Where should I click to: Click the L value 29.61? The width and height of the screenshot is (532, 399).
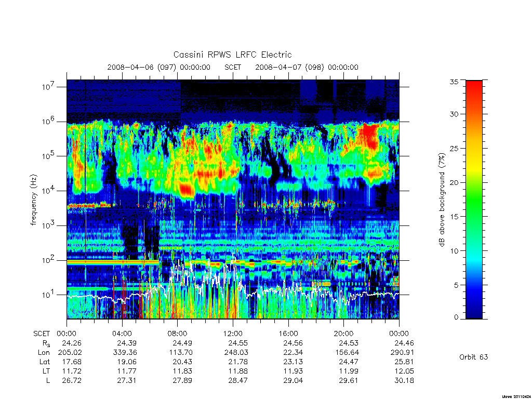click(349, 381)
